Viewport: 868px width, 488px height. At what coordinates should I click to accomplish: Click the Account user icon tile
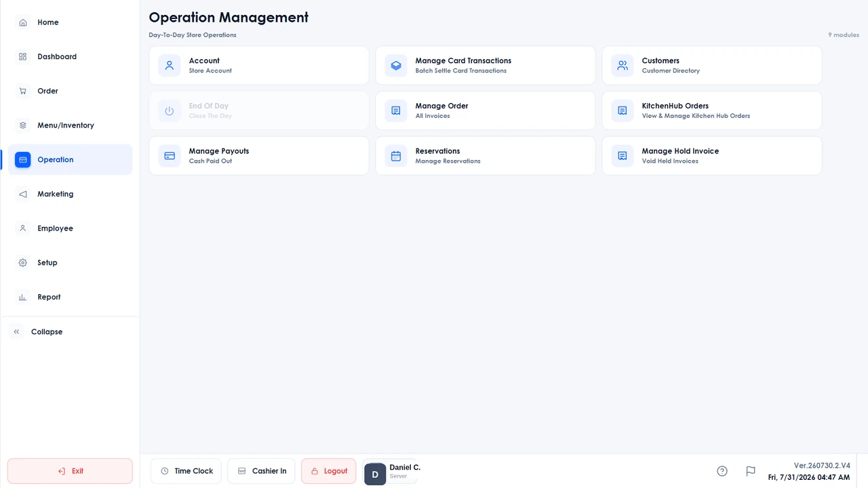170,66
